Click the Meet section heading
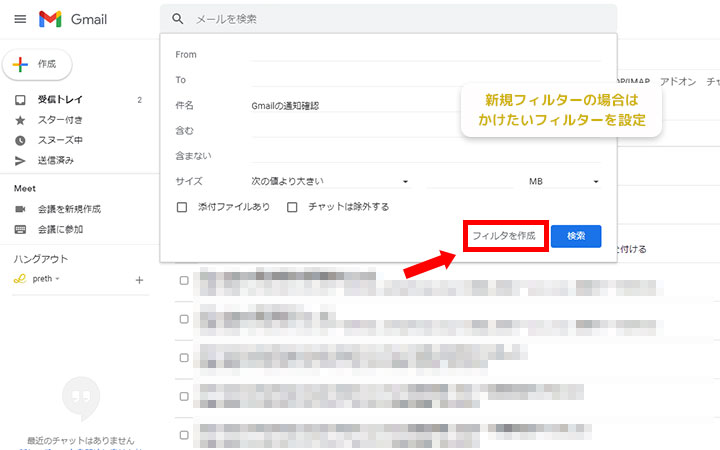Image resolution: width=720 pixels, height=450 pixels. 25,188
